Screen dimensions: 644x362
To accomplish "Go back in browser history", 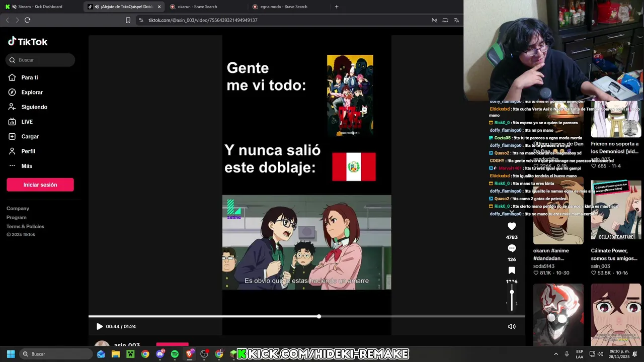I will point(7,20).
